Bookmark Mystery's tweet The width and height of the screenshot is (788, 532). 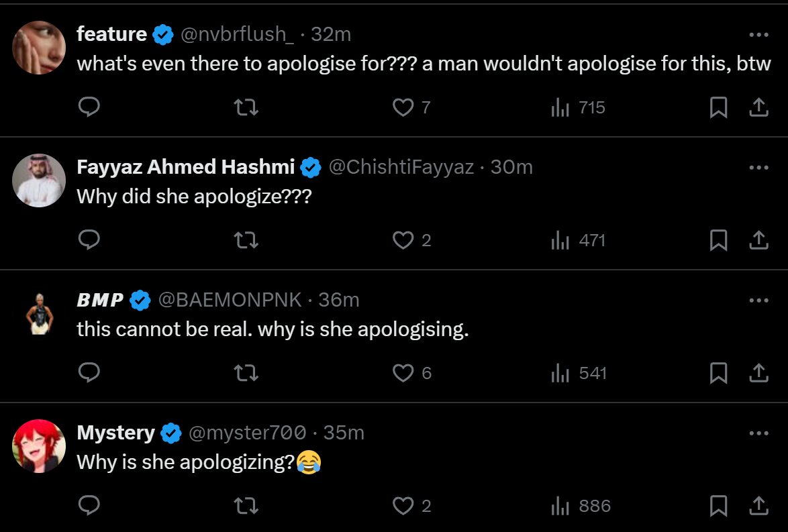point(718,506)
